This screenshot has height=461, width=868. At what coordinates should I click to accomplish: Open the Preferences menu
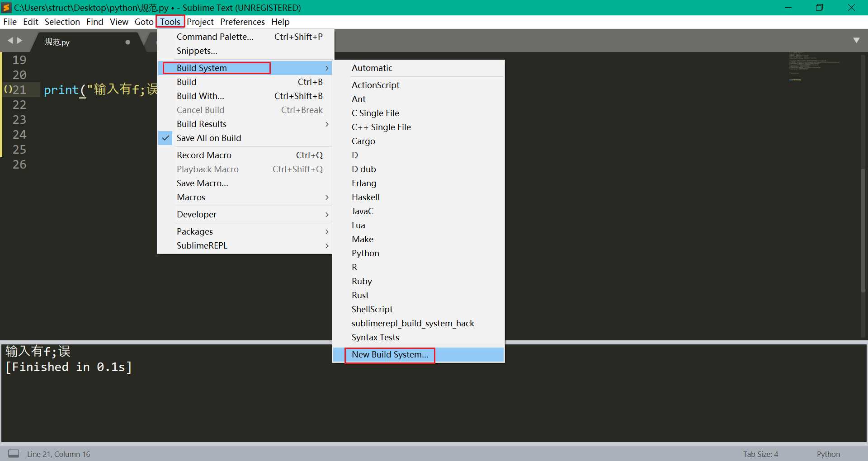[242, 22]
